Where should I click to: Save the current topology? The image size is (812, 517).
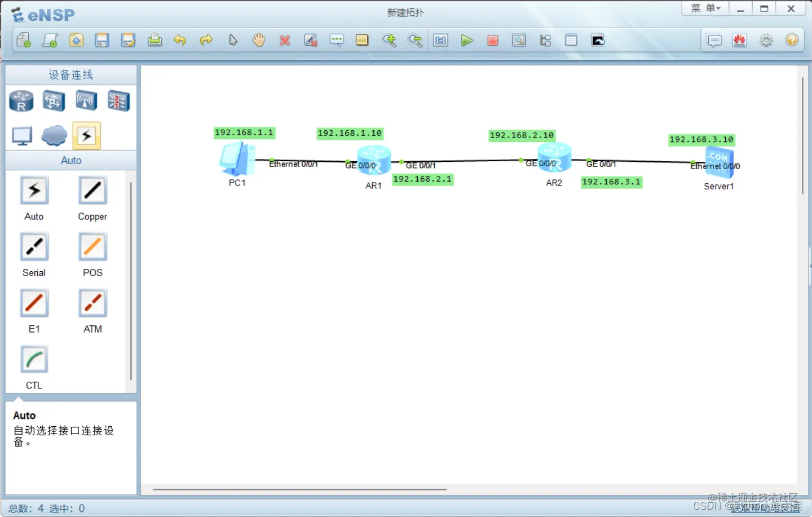(x=102, y=40)
